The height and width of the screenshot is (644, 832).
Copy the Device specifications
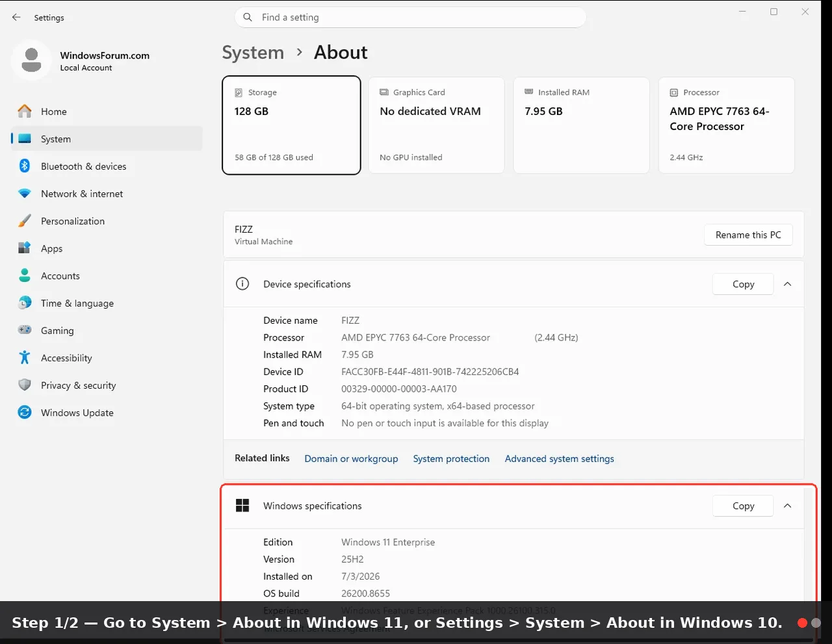tap(743, 284)
